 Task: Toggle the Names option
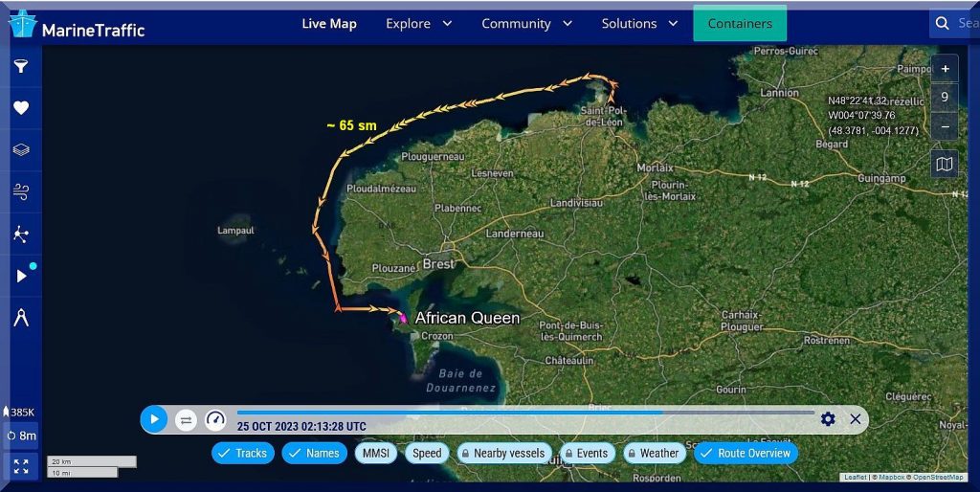pos(313,453)
